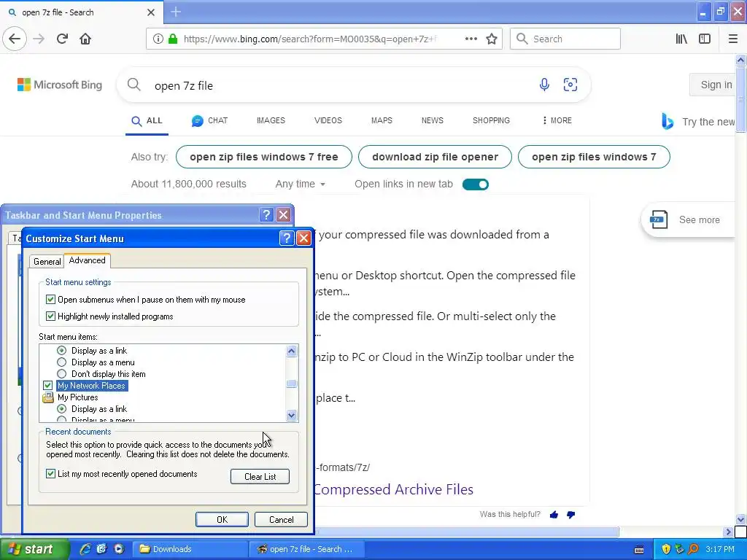Click the Bing search magnifier icon
Viewport: 747px width, 560px height.
tap(134, 85)
